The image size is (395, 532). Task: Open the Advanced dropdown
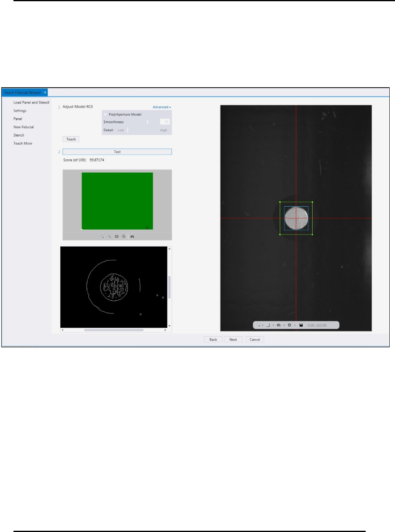162,107
